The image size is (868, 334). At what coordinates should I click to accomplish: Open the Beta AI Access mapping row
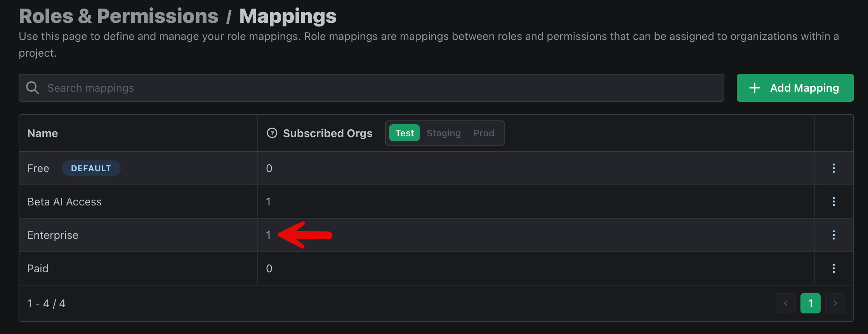(x=436, y=202)
